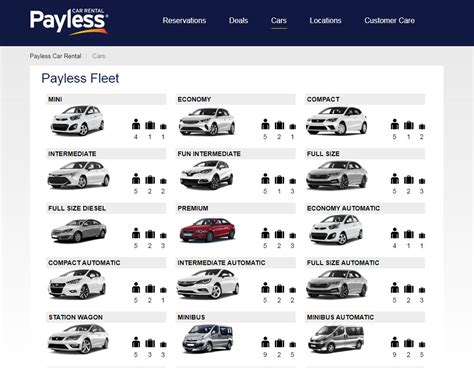This screenshot has width=474, height=368.
Task: Click the FUN INTERMEDIATE category header
Action: click(236, 154)
